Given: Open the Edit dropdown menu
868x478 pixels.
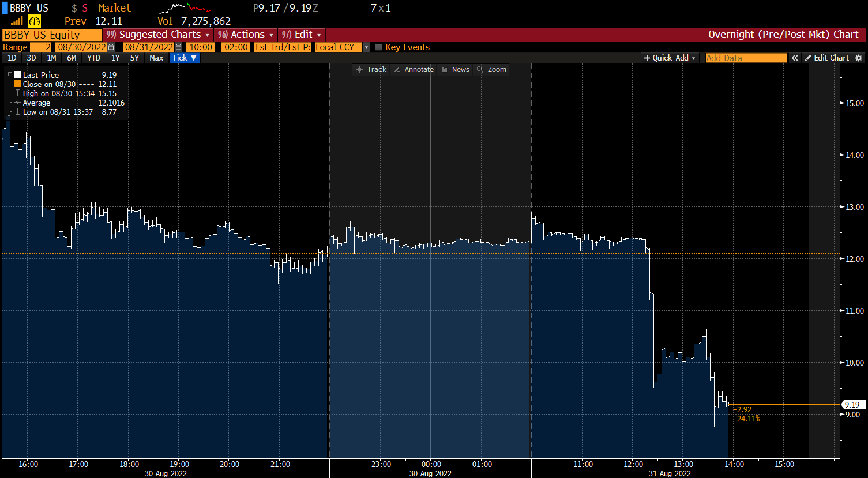Looking at the screenshot, I should 302,35.
